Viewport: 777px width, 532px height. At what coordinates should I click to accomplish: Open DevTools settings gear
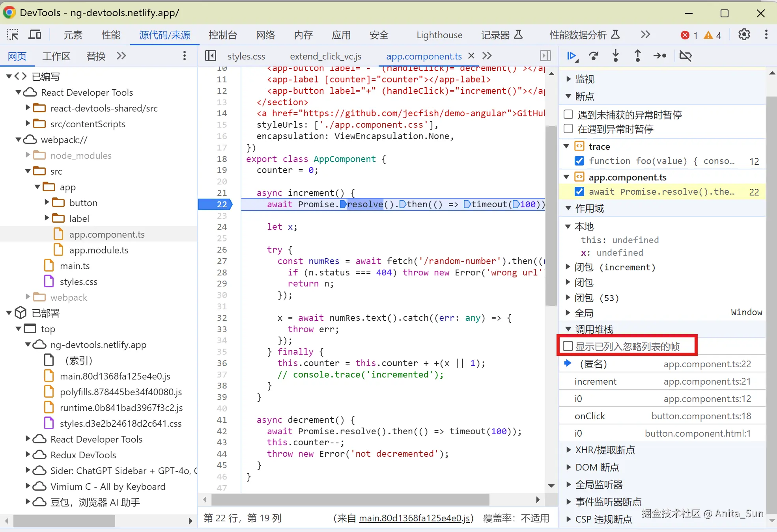(x=744, y=35)
